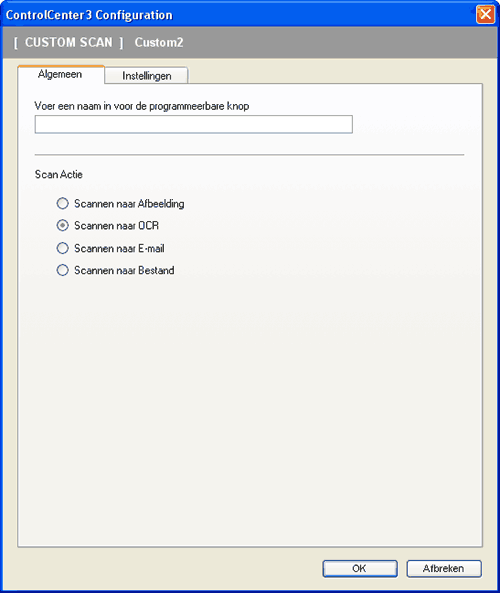The height and width of the screenshot is (593, 500).
Task: Confirm settings with the OK button
Action: click(360, 568)
